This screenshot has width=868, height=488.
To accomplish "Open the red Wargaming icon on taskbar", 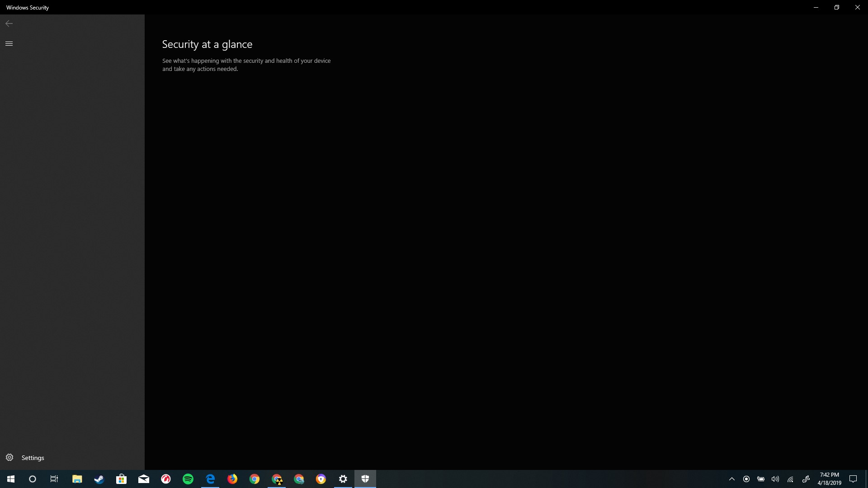I will 166,479.
